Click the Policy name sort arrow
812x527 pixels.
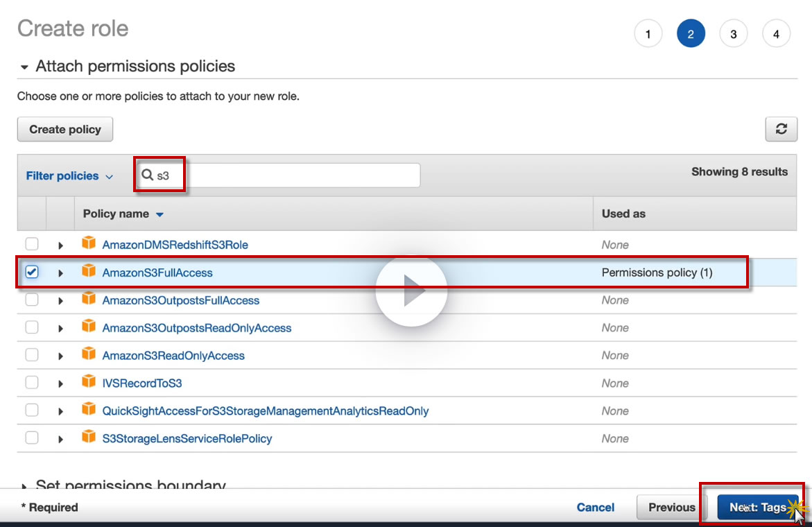159,214
